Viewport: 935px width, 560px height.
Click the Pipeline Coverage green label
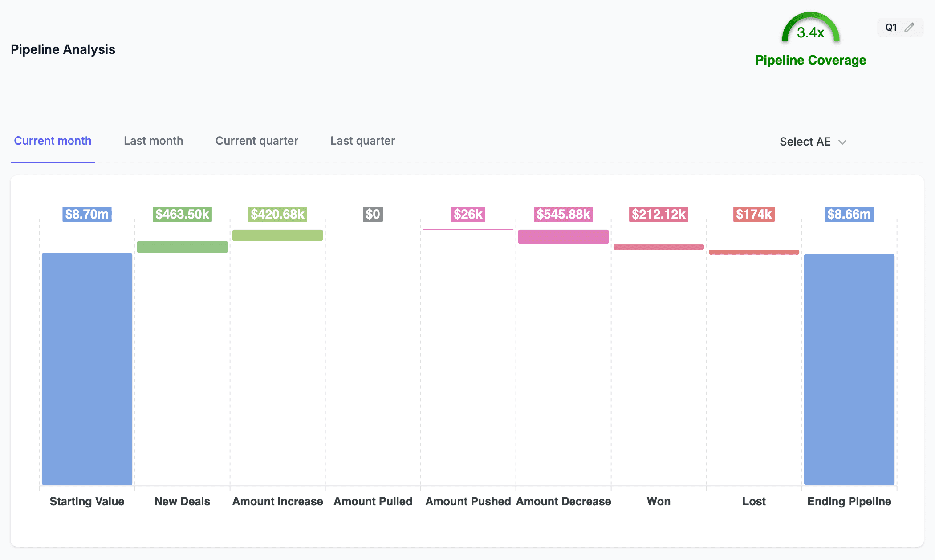click(x=810, y=60)
